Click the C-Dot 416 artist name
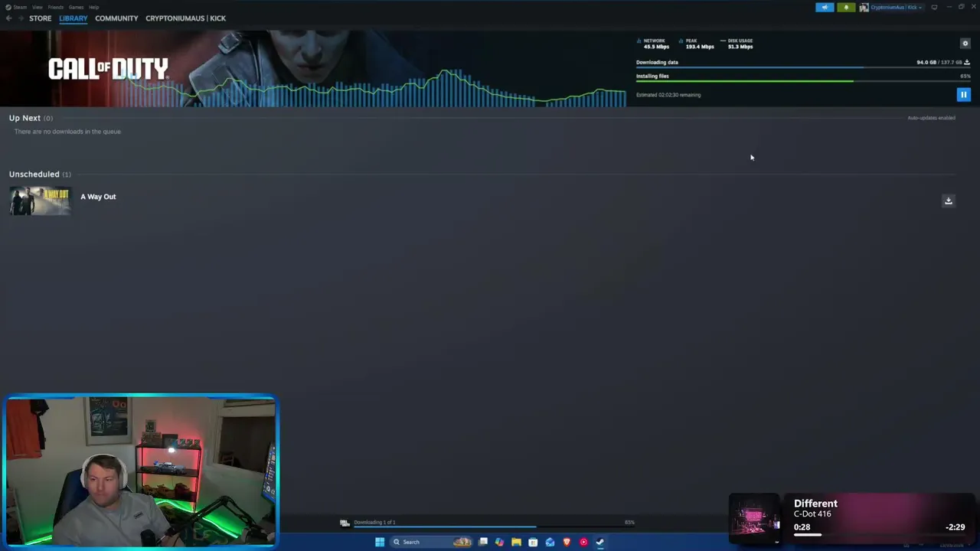This screenshot has width=980, height=551. (812, 514)
